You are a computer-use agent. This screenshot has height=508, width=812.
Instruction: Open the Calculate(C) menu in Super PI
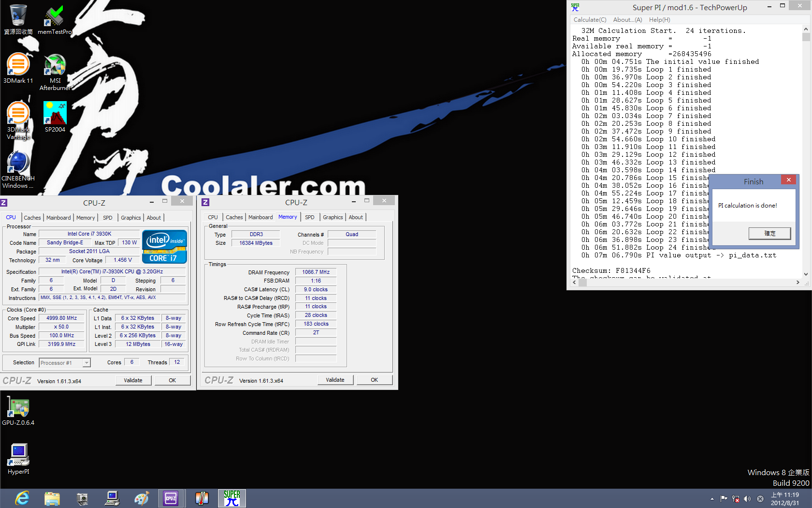(590, 20)
